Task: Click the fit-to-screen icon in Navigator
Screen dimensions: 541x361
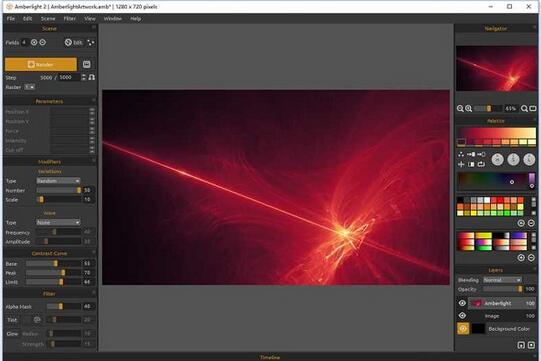Action: pyautogui.click(x=533, y=109)
